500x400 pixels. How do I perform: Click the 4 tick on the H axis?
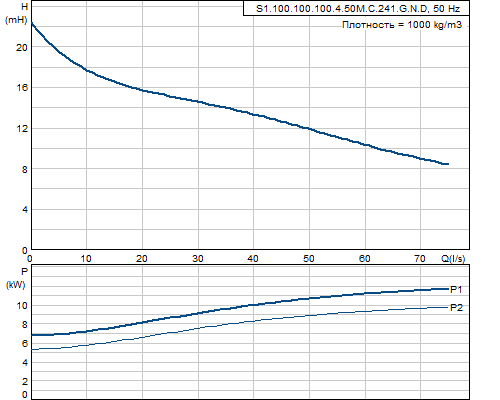(x=25, y=210)
